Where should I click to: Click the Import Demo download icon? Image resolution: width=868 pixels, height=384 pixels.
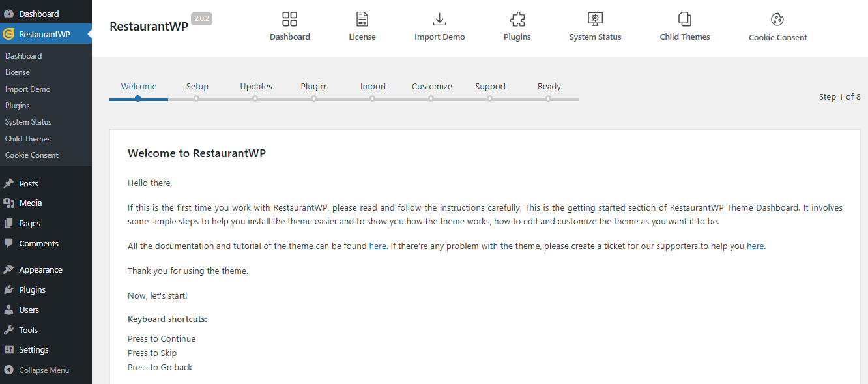(440, 19)
